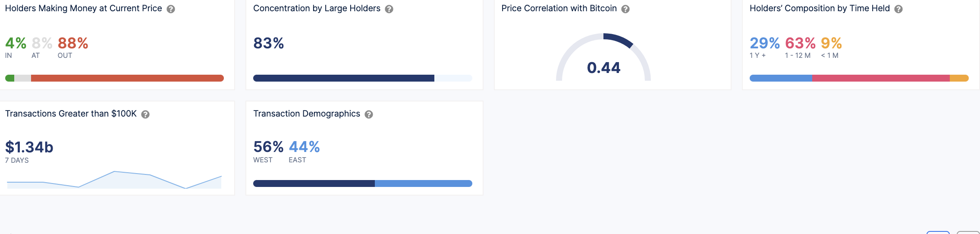
Task: Select the dark WEST segment of demographics bar
Action: pos(314,183)
